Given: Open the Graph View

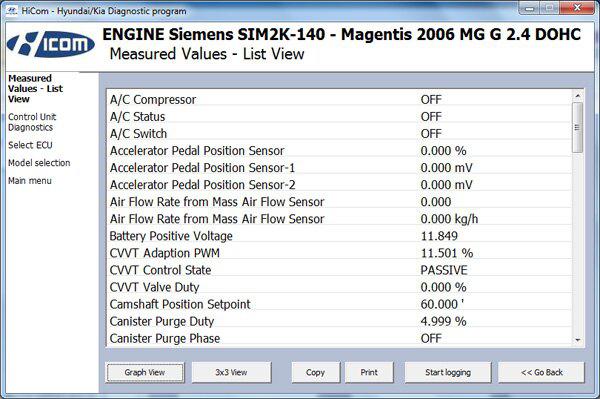Looking at the screenshot, I should [x=145, y=372].
